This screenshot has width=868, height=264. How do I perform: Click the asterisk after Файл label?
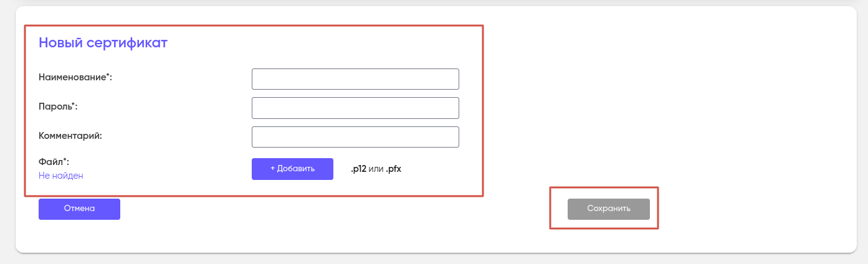(x=65, y=161)
